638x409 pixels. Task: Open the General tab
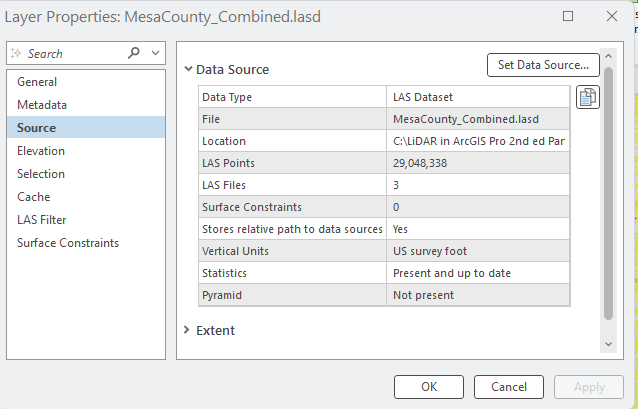point(86,82)
